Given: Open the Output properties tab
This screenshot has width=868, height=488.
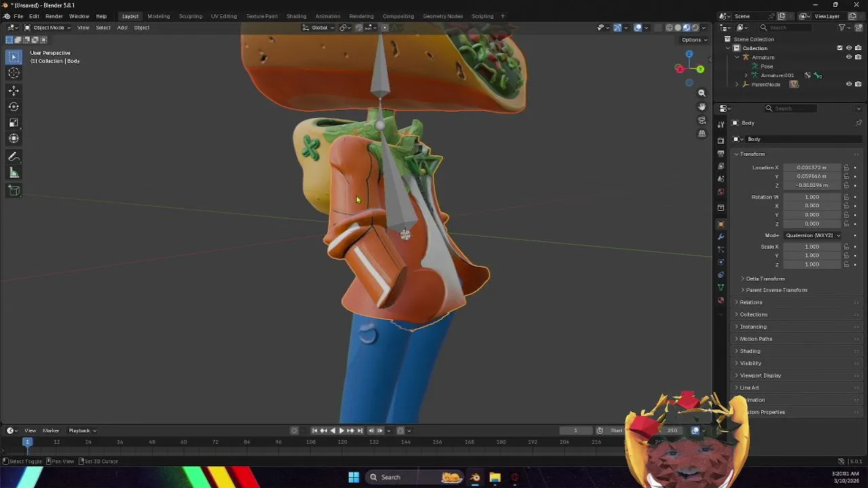Looking at the screenshot, I should [721, 153].
